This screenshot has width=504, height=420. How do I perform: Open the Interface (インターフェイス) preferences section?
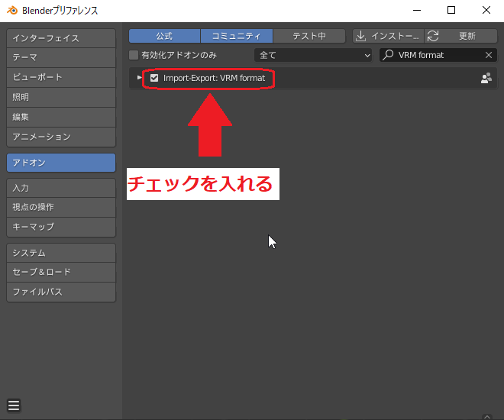pyautogui.click(x=61, y=38)
